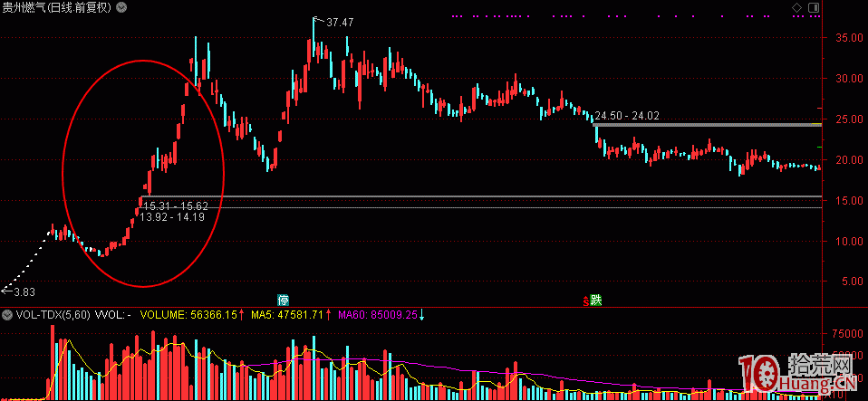The image size is (868, 401).
Task: Click the 跌 event marker
Action: point(595,301)
